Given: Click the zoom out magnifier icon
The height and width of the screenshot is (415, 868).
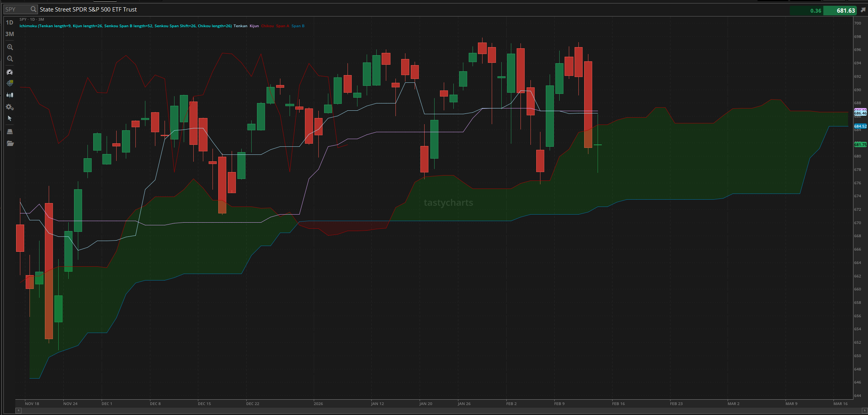Looking at the screenshot, I should (x=10, y=59).
